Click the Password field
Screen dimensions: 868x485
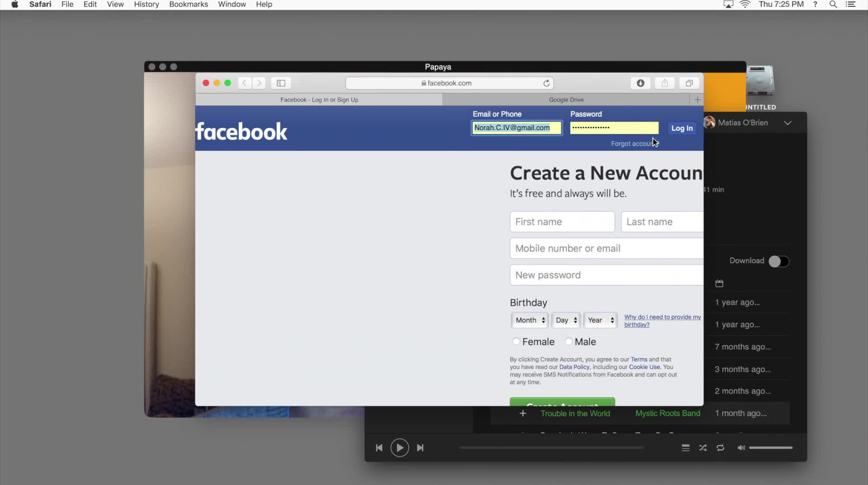(614, 128)
